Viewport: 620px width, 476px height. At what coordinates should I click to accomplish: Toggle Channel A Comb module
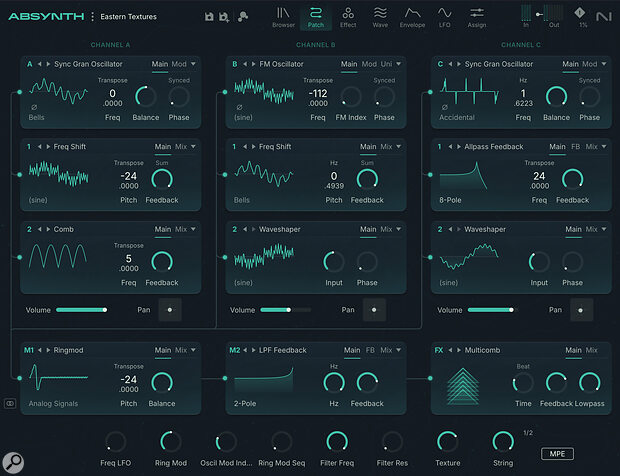29,229
